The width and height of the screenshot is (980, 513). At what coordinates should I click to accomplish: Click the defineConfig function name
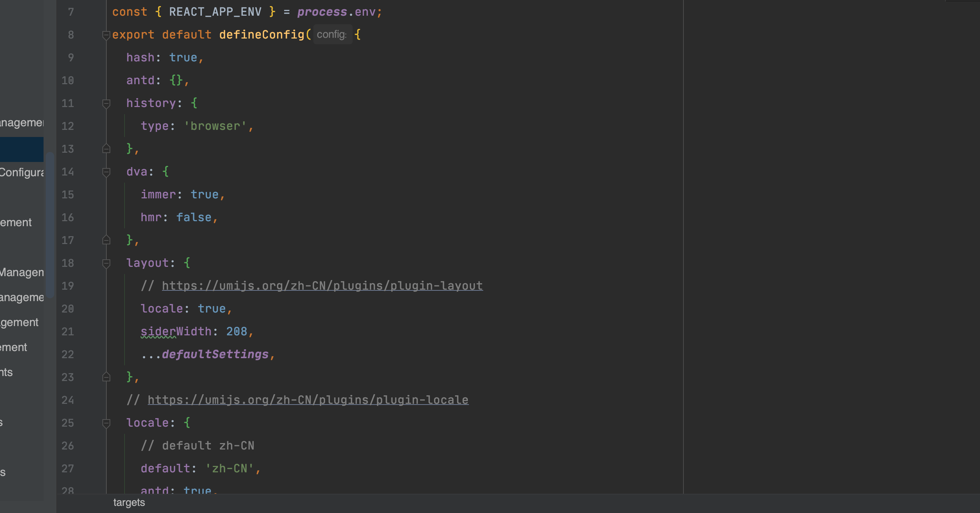coord(262,35)
